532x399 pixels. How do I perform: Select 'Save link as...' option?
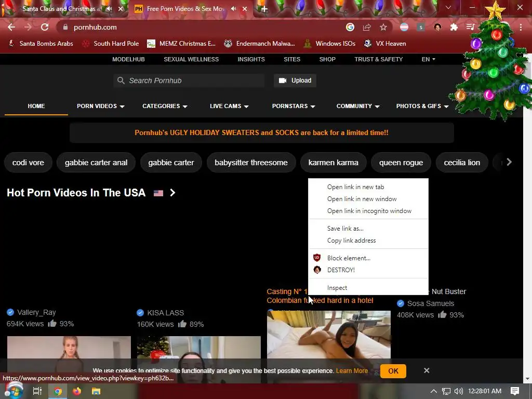coord(368,229)
